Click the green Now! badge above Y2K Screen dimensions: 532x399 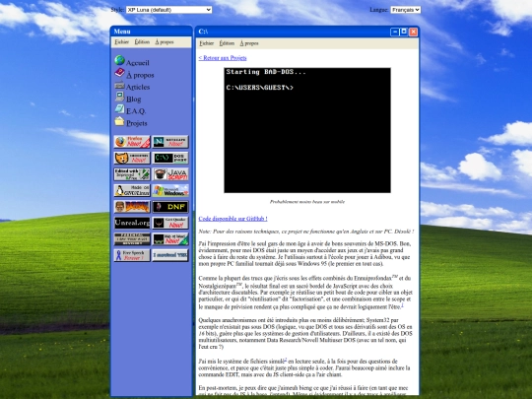pos(170,239)
